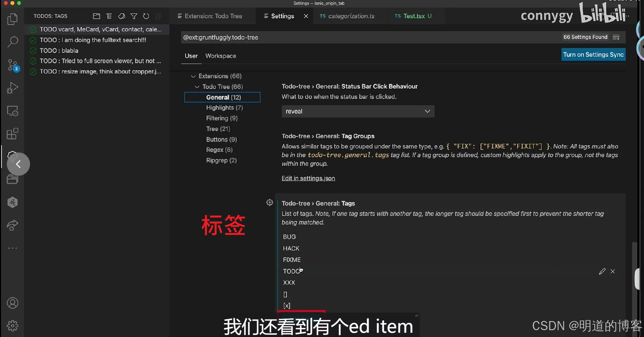644x337 pixels.
Task: Select the General (12) settings category
Action: (222, 97)
